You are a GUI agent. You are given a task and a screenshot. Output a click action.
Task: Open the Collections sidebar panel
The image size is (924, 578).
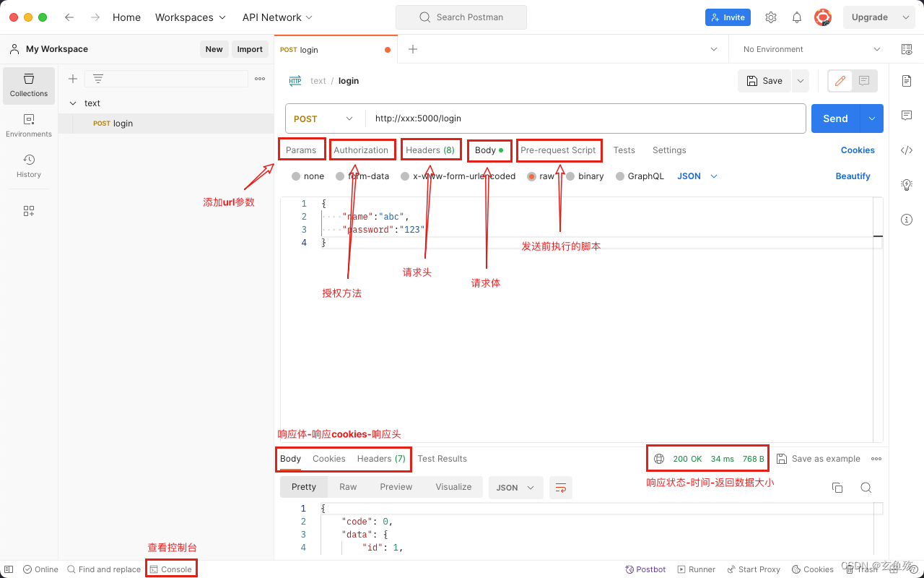point(29,85)
